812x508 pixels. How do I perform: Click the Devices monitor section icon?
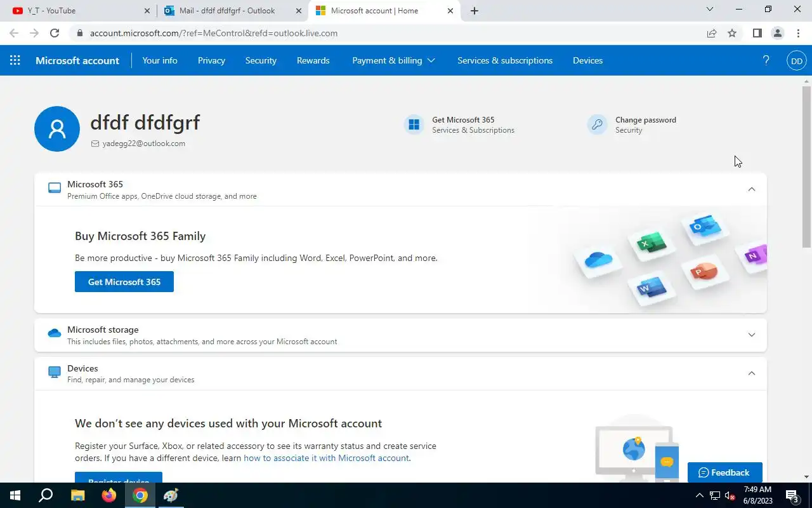click(x=55, y=372)
